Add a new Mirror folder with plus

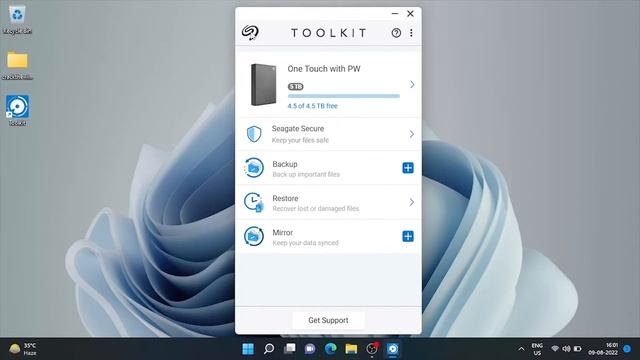point(408,236)
